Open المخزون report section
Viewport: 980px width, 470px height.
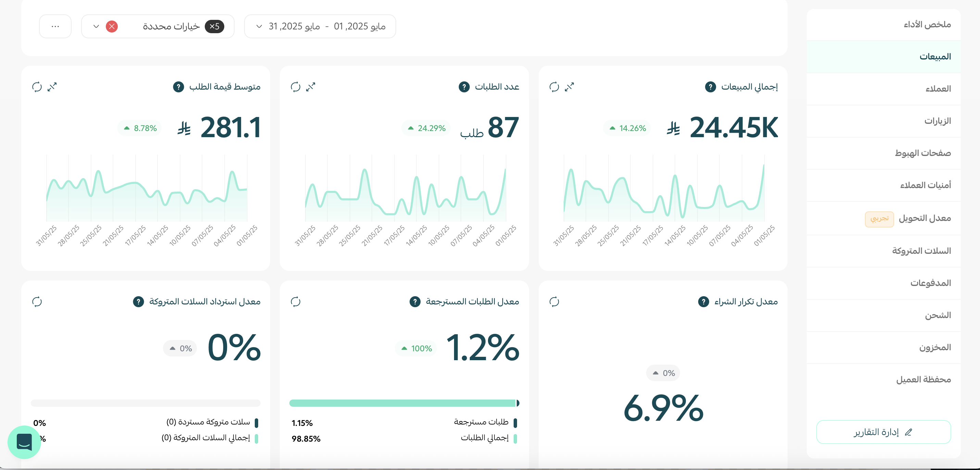[x=883, y=347]
